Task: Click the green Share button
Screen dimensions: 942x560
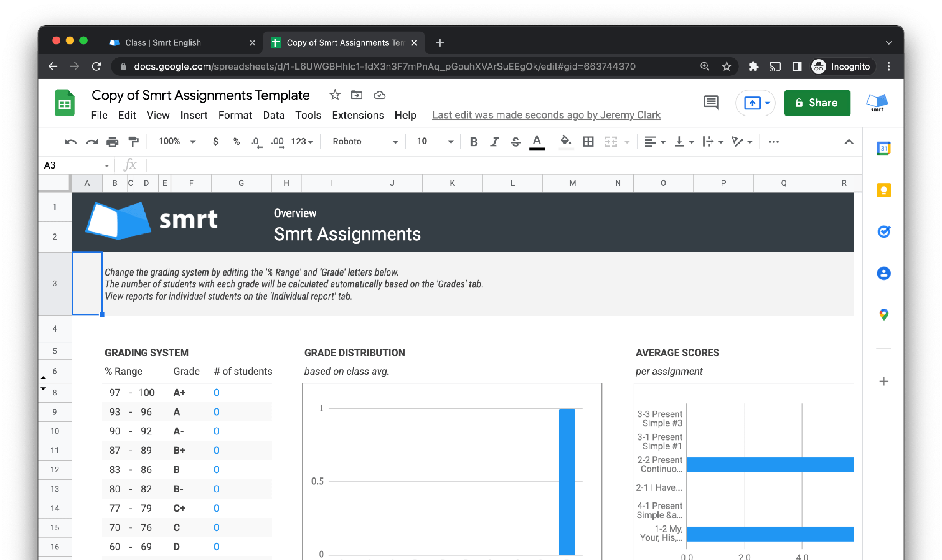Action: point(817,103)
